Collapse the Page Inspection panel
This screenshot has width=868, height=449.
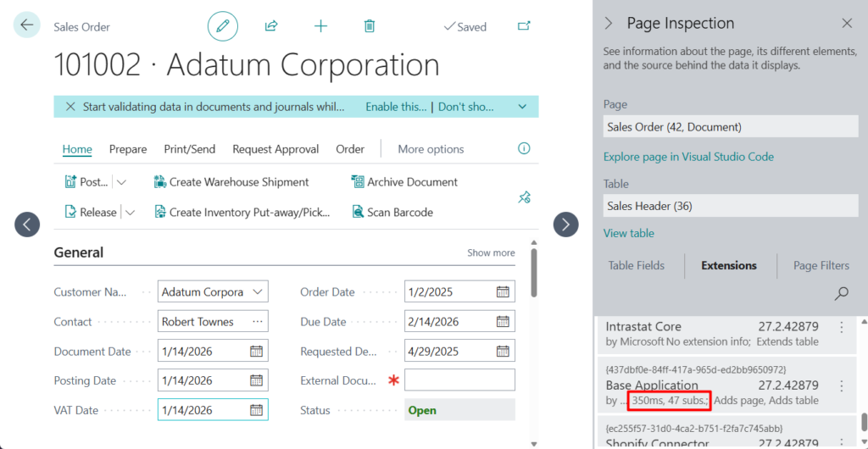(x=608, y=24)
